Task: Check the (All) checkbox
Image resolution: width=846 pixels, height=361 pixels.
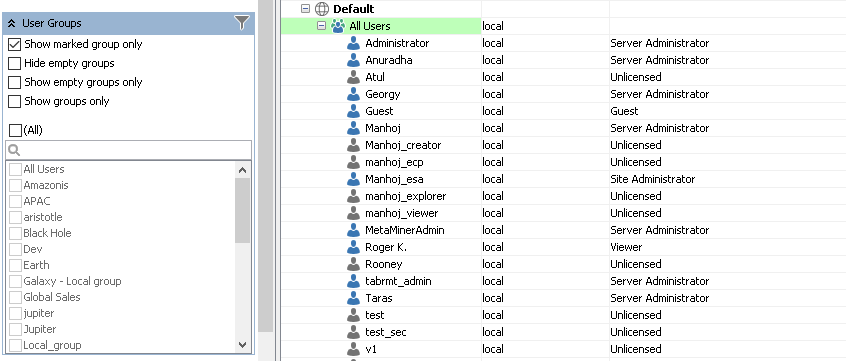Action: 16,130
